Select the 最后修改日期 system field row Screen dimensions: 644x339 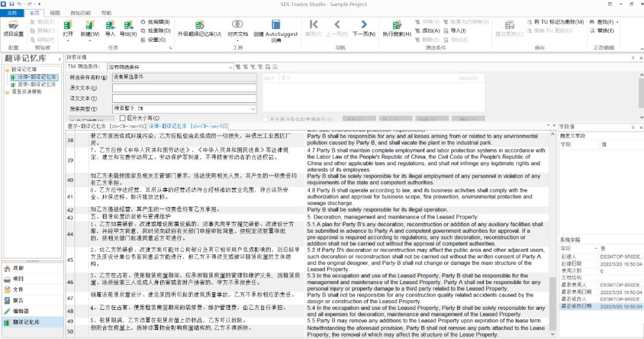tap(601, 307)
